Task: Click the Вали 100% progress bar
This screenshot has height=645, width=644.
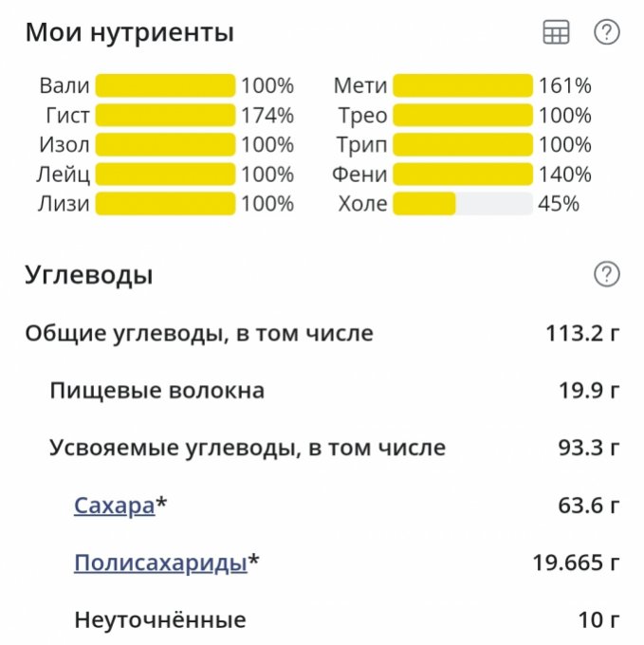Action: [x=165, y=86]
